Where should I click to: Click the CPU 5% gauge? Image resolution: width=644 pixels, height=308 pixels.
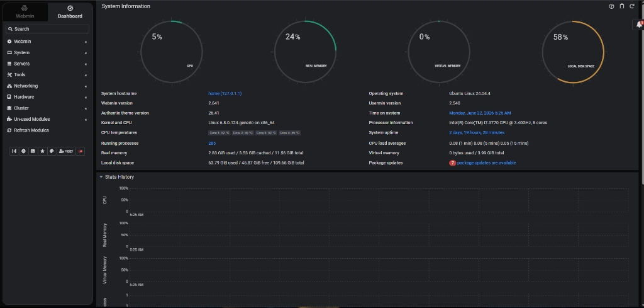coord(172,52)
